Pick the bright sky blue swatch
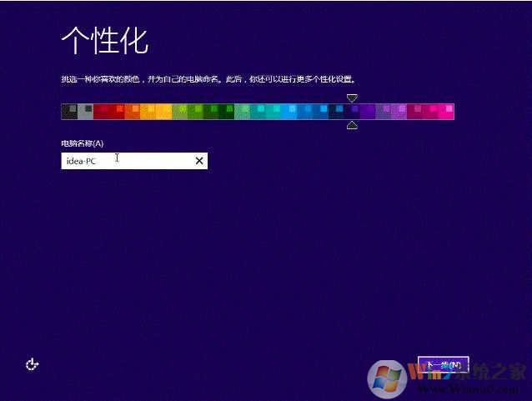Viewport: 532px width, 401px height. point(289,112)
